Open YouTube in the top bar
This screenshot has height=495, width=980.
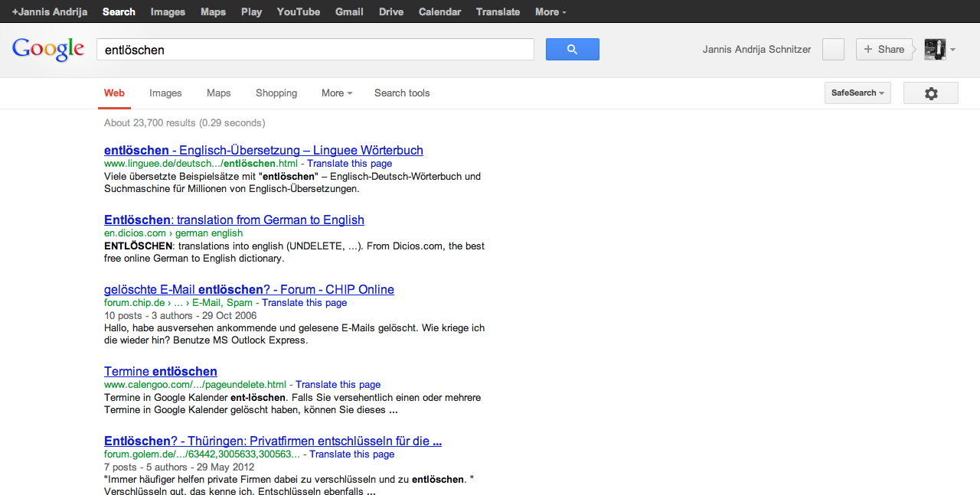[x=299, y=11]
